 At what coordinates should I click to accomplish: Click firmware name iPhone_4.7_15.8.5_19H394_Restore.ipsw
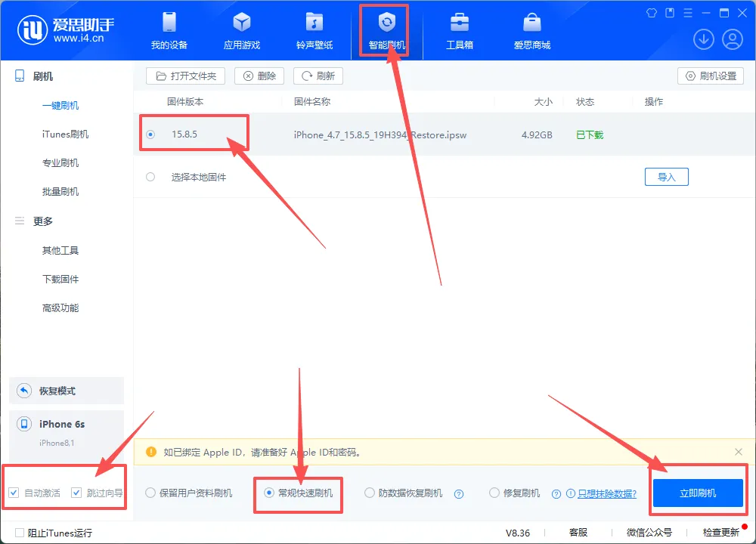380,135
